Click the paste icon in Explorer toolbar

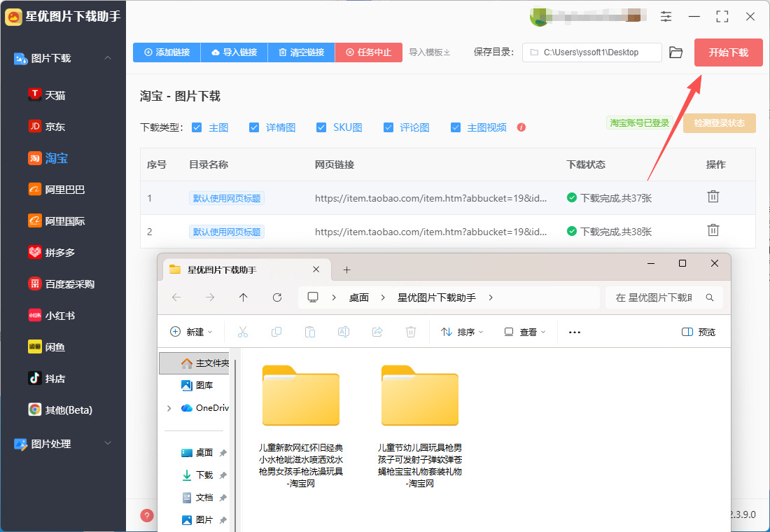click(x=310, y=332)
